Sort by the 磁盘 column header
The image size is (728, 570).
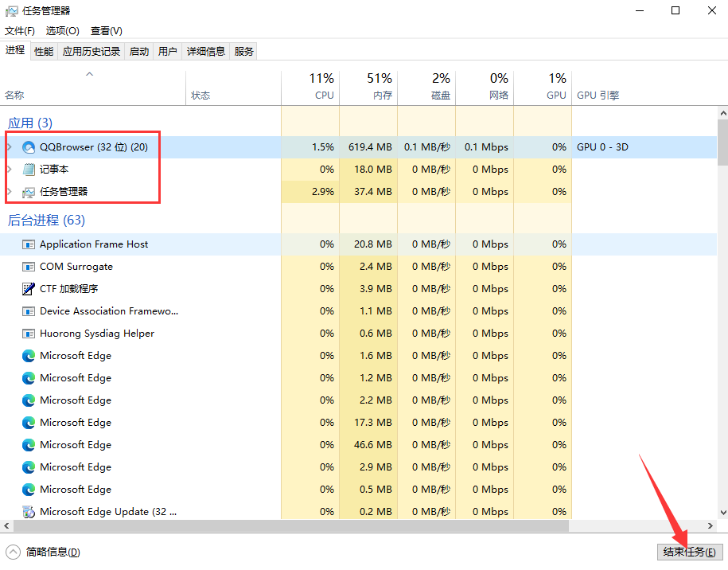point(426,88)
